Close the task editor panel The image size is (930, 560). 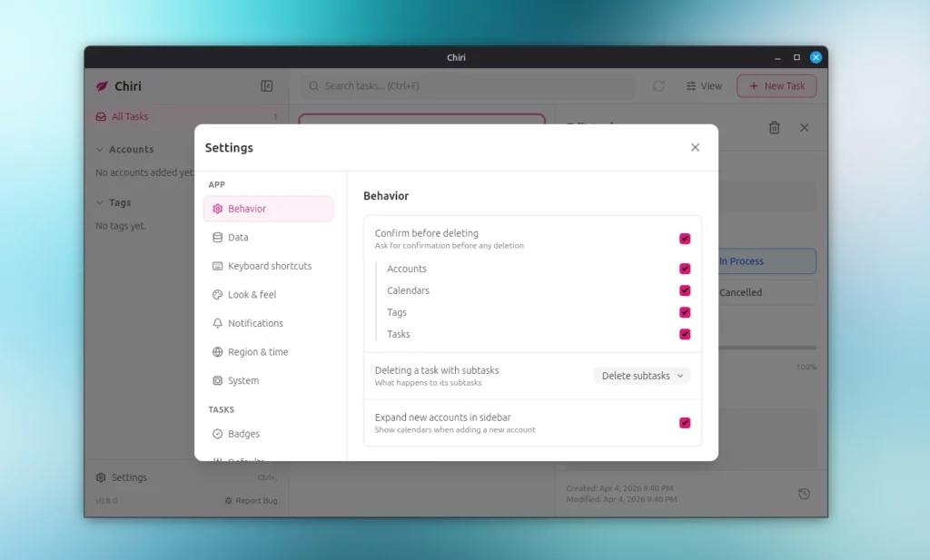coord(804,128)
